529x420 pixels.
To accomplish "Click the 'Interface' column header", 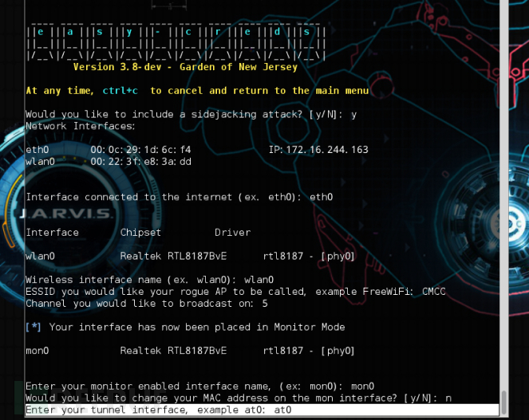I will point(53,233).
